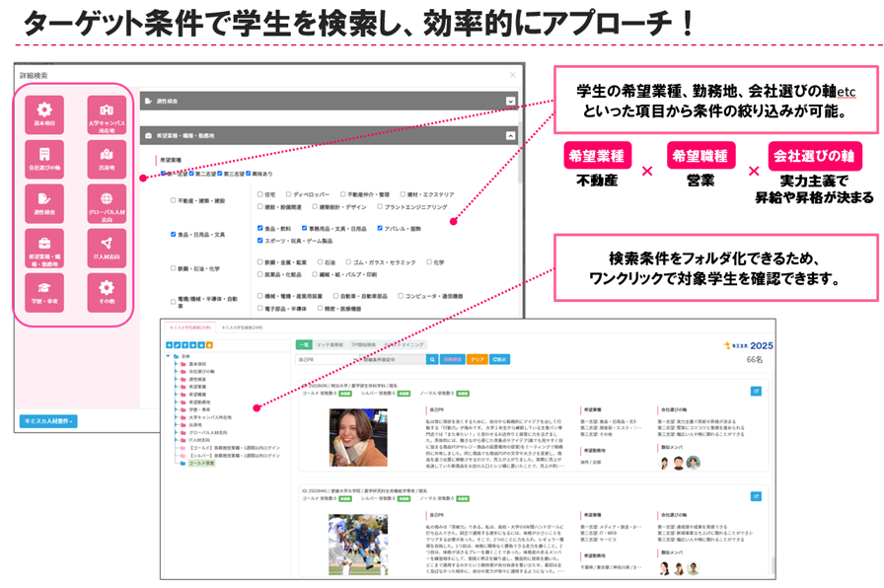Viewport: 884px width, 588px height.
Task: Check the 住宅 checkbox
Action: [259, 194]
